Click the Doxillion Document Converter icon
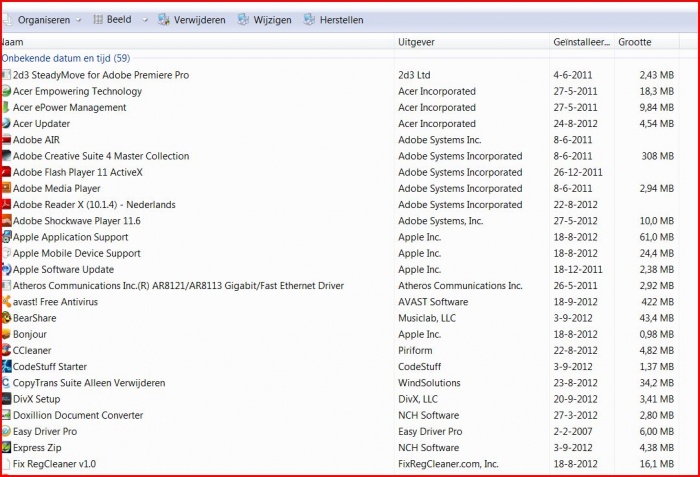The width and height of the screenshot is (700, 477). click(6, 415)
